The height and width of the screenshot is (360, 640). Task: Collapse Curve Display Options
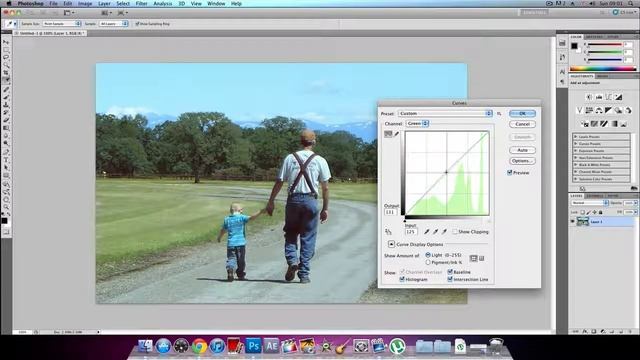click(391, 244)
